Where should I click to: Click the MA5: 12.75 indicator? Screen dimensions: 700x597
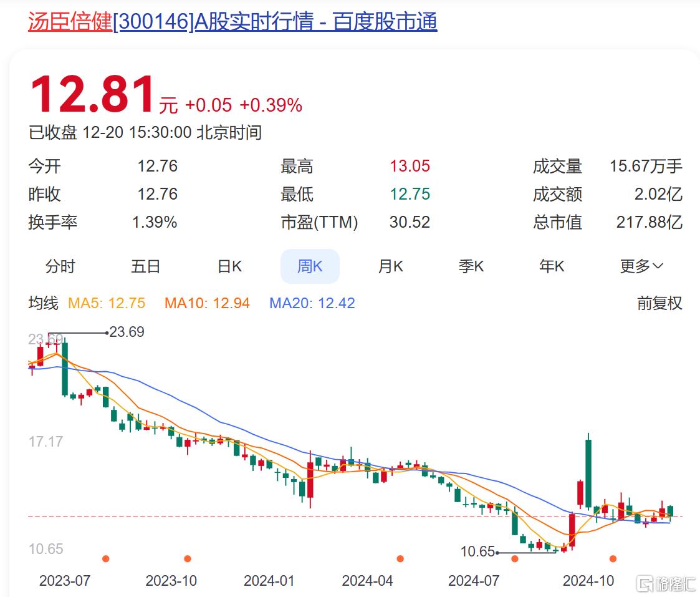coord(107,303)
